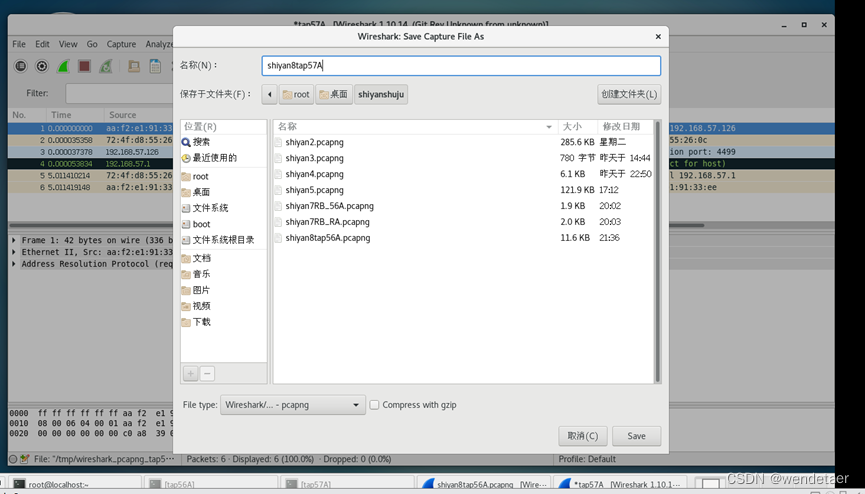Select shiyan7RB_56A.pcapng file

[464, 206]
